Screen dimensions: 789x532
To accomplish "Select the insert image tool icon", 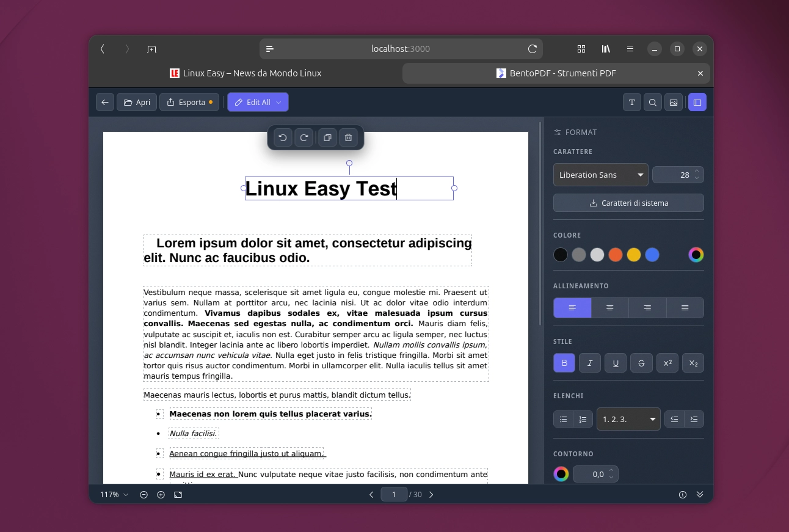I will pyautogui.click(x=674, y=102).
